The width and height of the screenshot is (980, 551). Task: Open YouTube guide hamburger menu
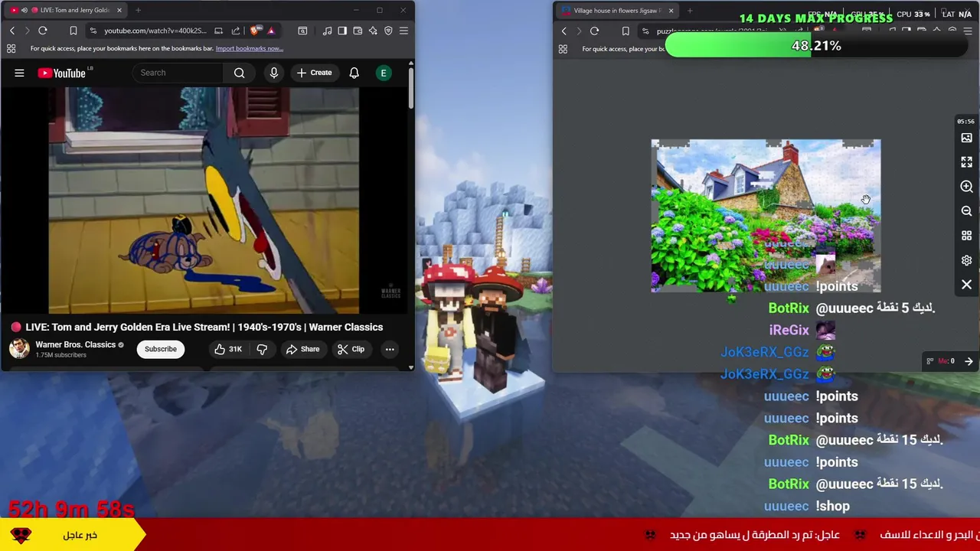pos(19,73)
